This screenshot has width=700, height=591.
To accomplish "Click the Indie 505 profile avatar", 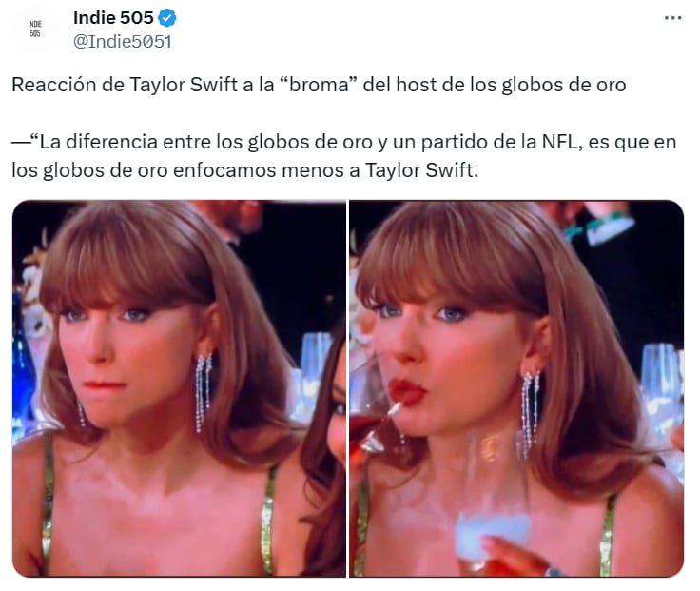I will tap(35, 29).
